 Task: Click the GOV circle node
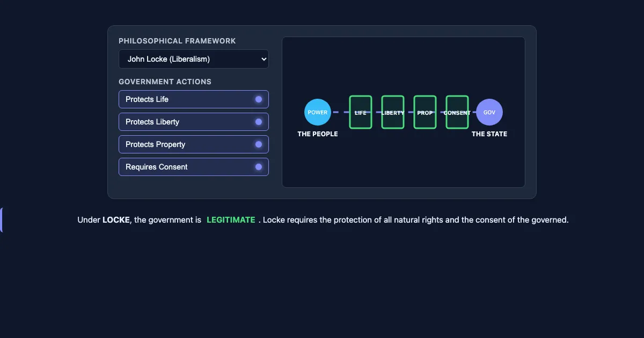[x=489, y=113]
